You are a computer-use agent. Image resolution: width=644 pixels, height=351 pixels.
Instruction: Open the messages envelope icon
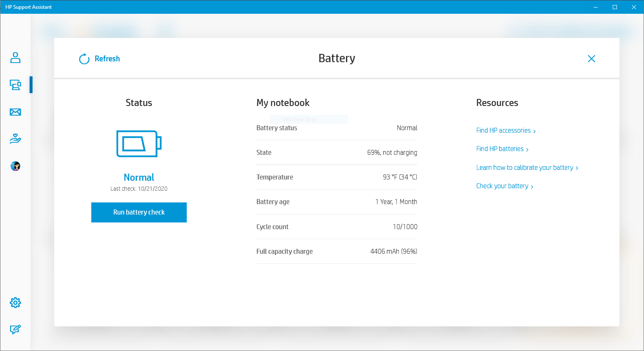coord(15,112)
